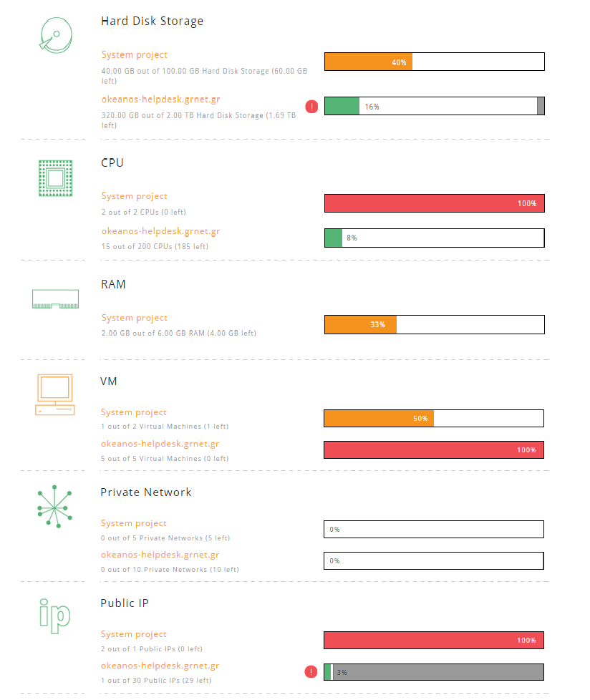Select the CPU chip icon
Image resolution: width=590 pixels, height=700 pixels.
[x=54, y=177]
